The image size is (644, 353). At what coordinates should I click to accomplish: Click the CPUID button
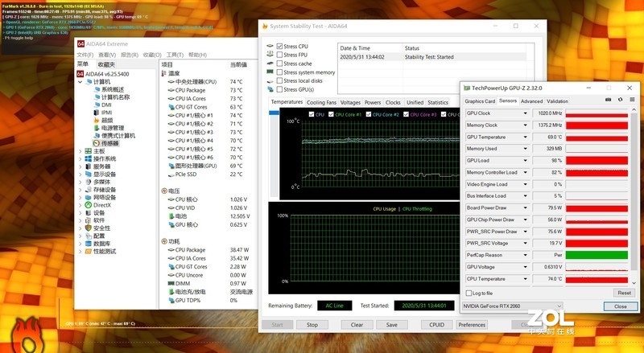pyautogui.click(x=437, y=325)
